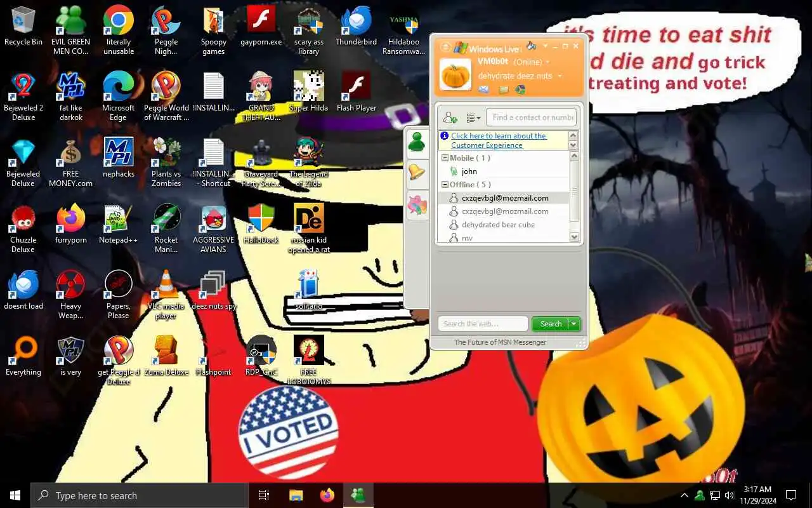The height and width of the screenshot is (508, 812).
Task: Open the VLC media player shortcut
Action: (x=166, y=295)
